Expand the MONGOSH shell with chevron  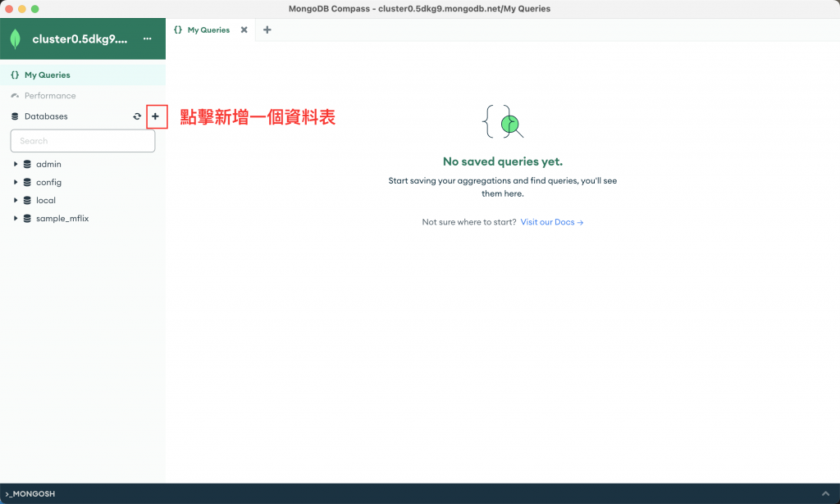tap(825, 493)
